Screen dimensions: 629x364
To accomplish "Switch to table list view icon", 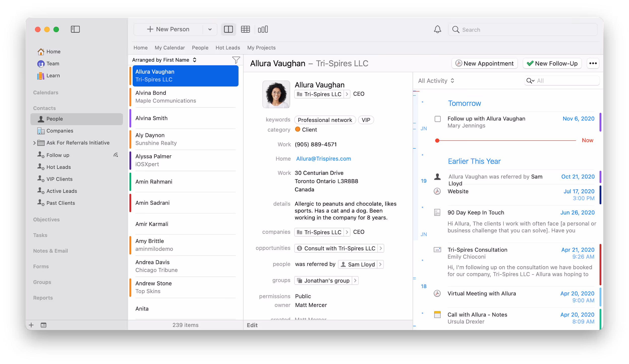I will click(x=245, y=29).
